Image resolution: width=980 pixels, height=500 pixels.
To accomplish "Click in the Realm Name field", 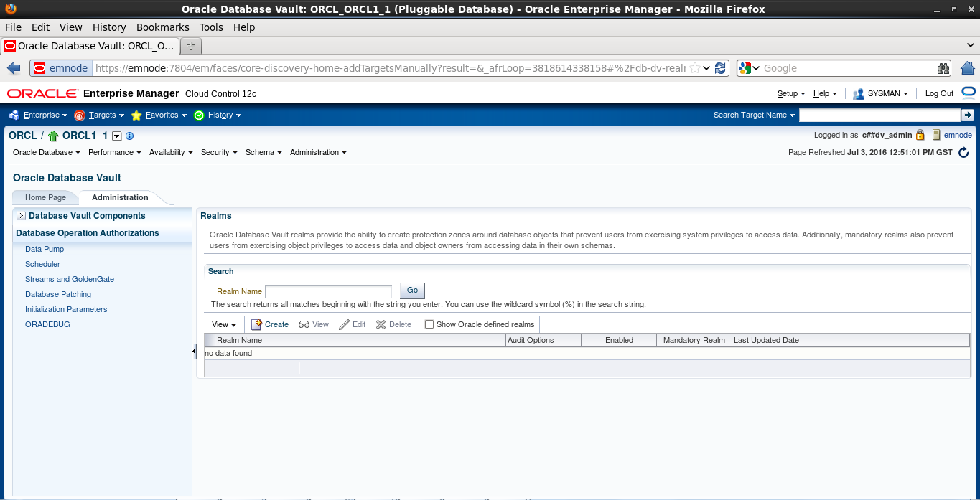I will click(x=328, y=291).
